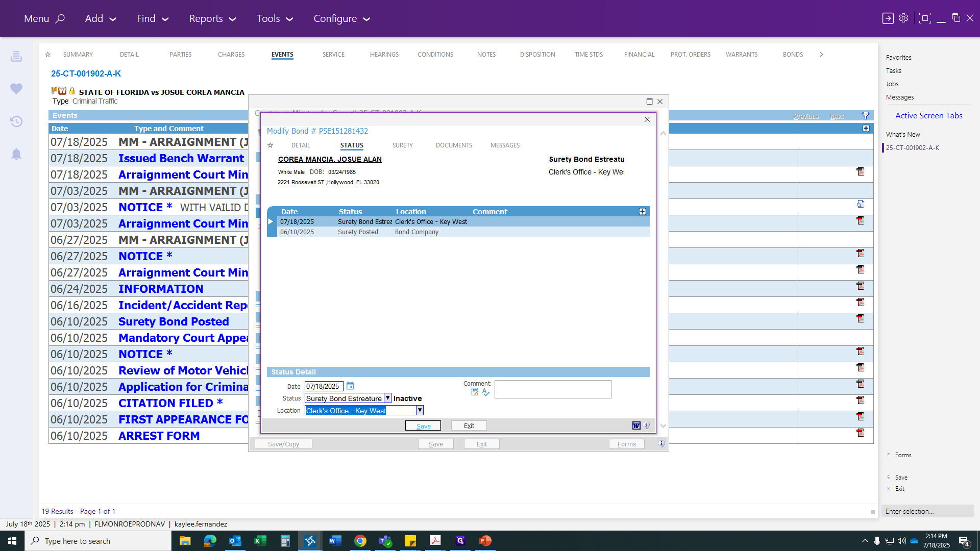Go to the DETAIL tab in bond dialog

pos(301,145)
